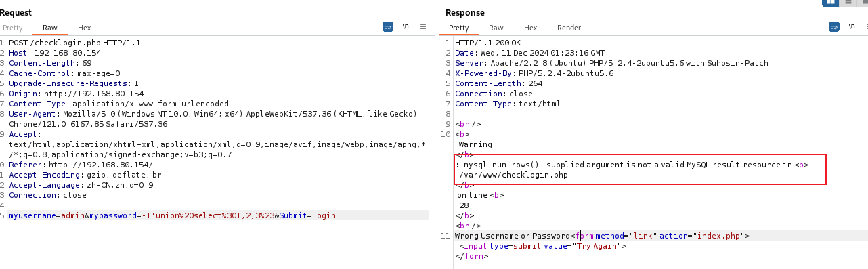Click the HTTP/1.1 200 OK status line
Image resolution: width=868 pixels, height=269 pixels.
point(487,43)
